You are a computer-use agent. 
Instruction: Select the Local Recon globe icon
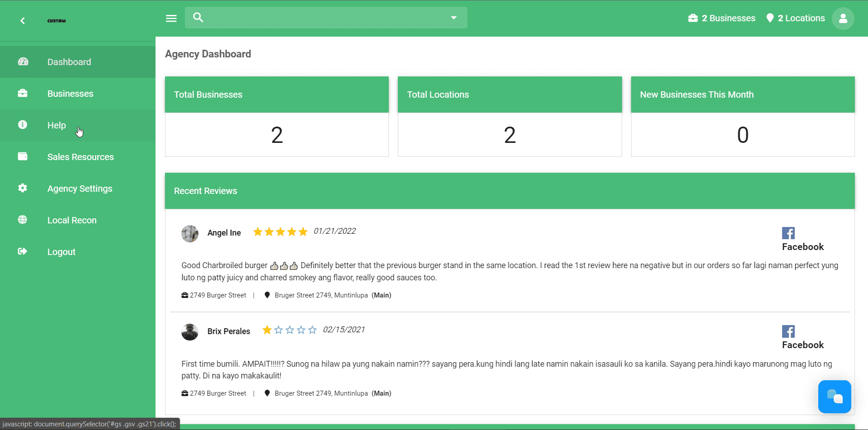click(x=23, y=220)
